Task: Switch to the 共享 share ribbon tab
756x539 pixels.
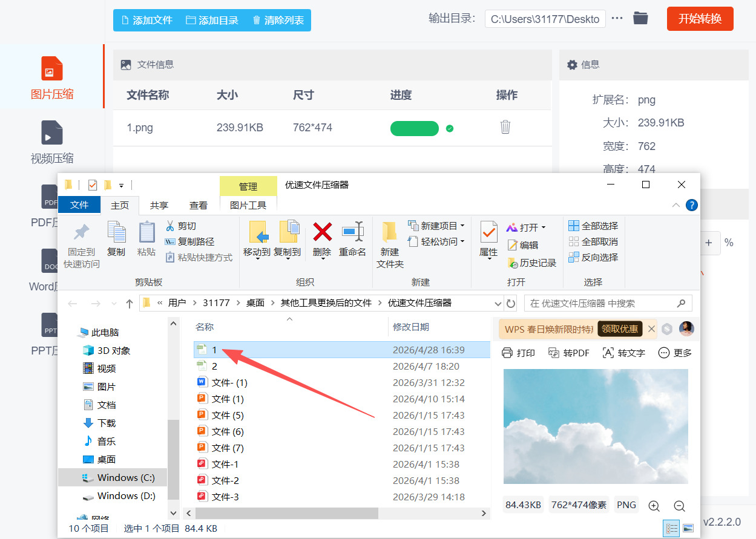Action: click(x=159, y=205)
